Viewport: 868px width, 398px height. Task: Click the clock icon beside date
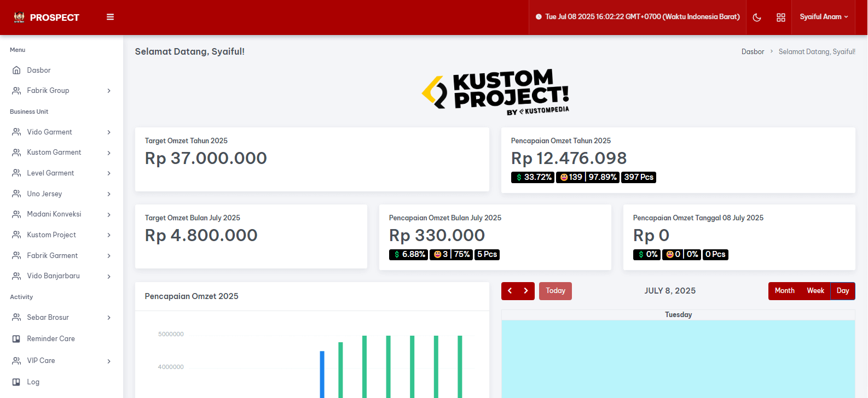(539, 17)
